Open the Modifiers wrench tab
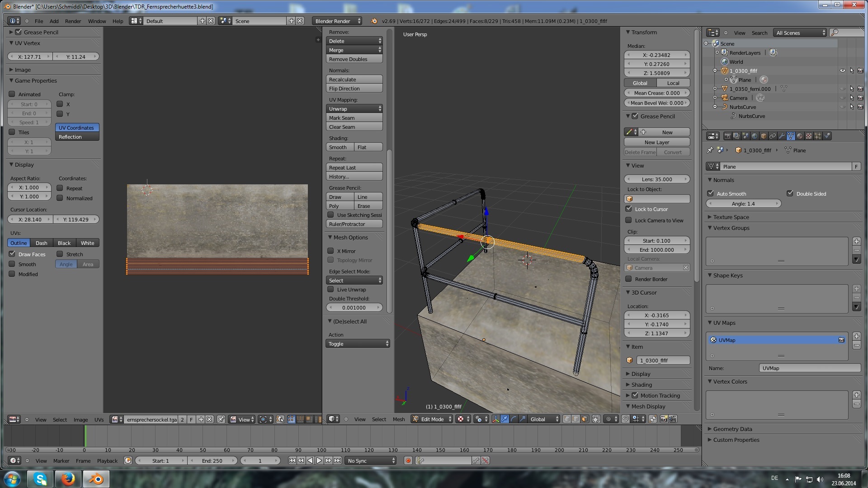The width and height of the screenshot is (868, 488). pyautogui.click(x=781, y=136)
